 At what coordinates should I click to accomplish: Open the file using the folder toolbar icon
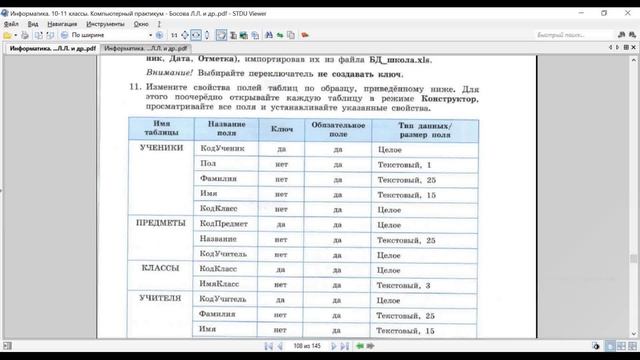tap(7, 35)
